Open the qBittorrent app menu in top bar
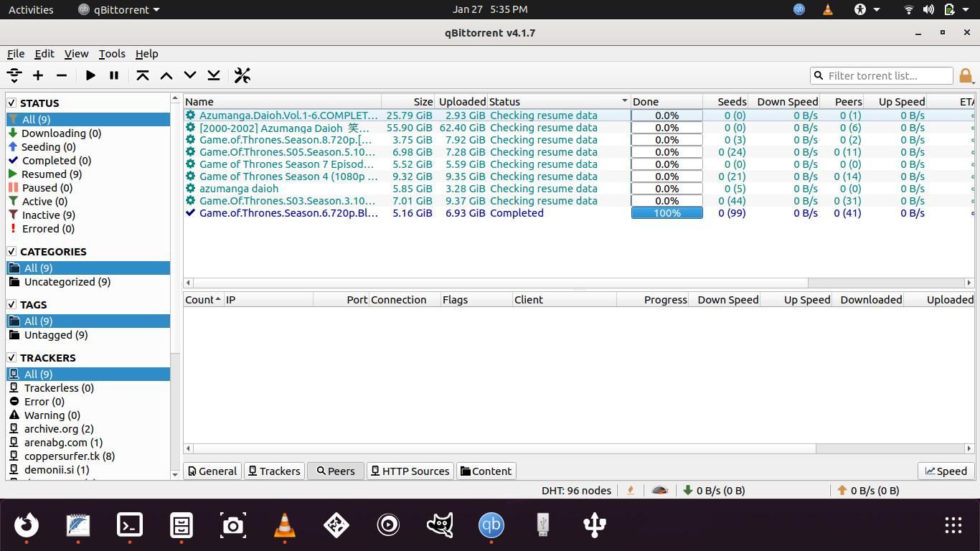 (x=118, y=9)
